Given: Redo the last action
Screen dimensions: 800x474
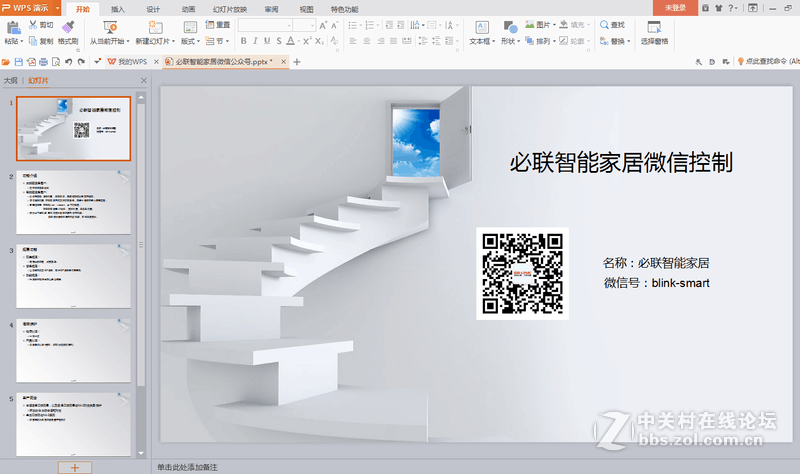Looking at the screenshot, I should [x=81, y=62].
